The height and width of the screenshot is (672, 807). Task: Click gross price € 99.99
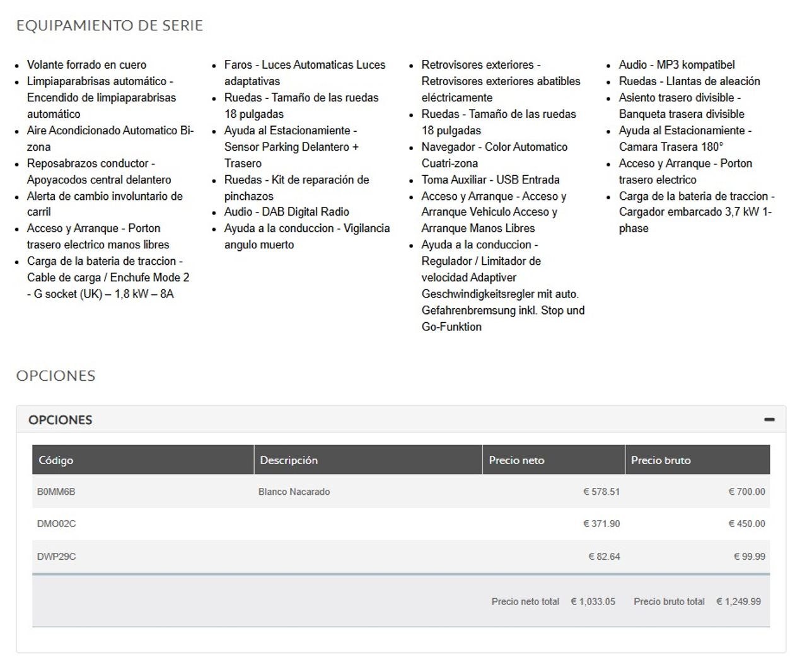click(x=749, y=557)
